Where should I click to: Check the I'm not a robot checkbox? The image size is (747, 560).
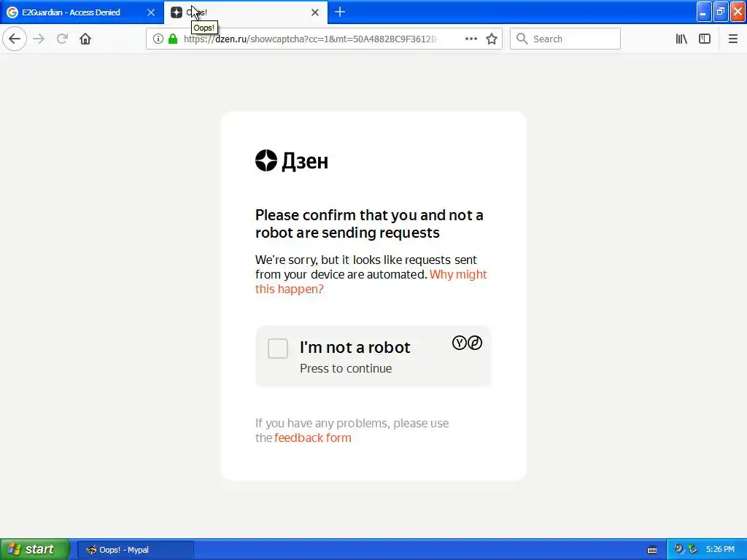click(x=278, y=348)
